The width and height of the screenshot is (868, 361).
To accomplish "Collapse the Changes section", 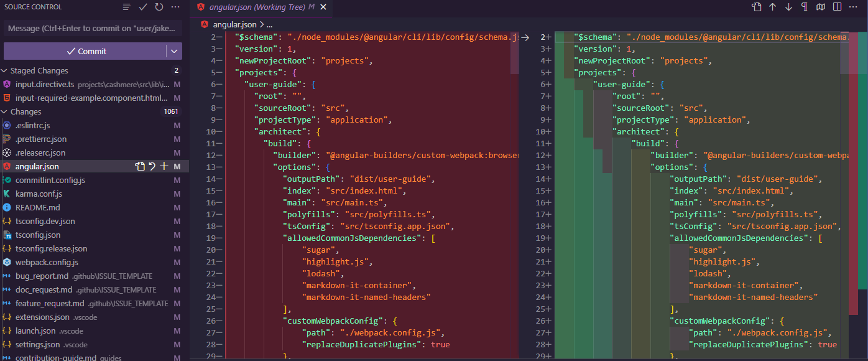I will click(5, 111).
